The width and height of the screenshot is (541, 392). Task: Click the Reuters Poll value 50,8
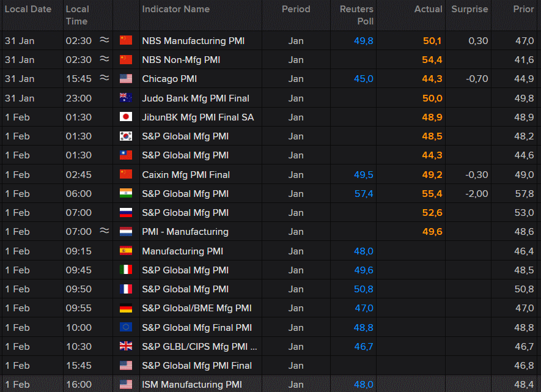click(364, 289)
